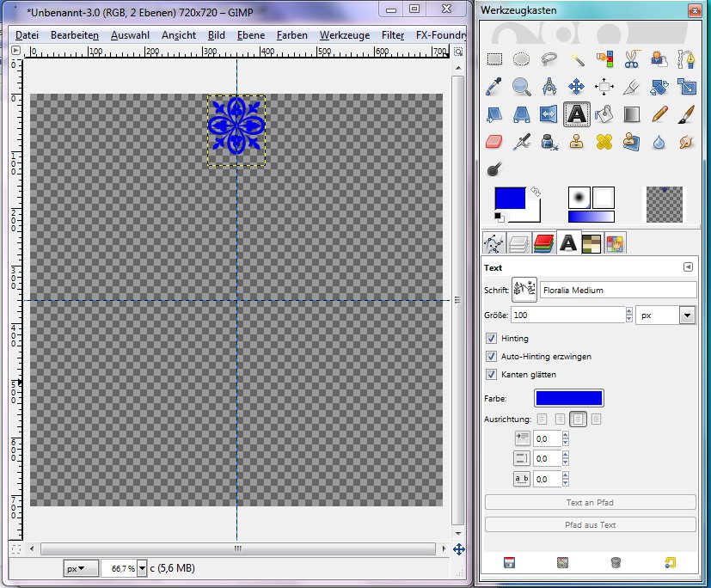Select the Pencil tool
Screen dimensions: 711x588
pyautogui.click(x=659, y=114)
